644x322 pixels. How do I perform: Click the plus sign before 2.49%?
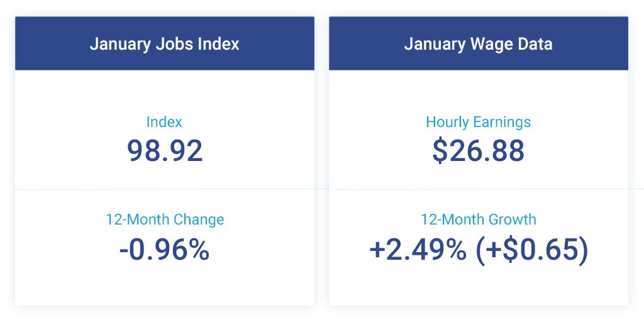tap(377, 250)
